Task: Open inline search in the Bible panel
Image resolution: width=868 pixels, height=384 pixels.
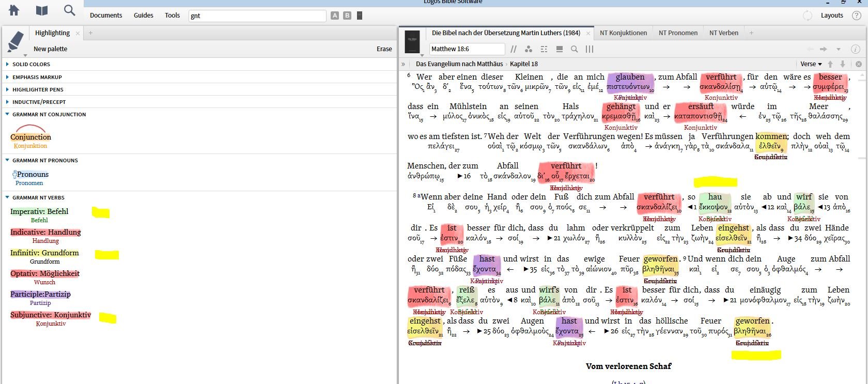Action: [x=574, y=49]
